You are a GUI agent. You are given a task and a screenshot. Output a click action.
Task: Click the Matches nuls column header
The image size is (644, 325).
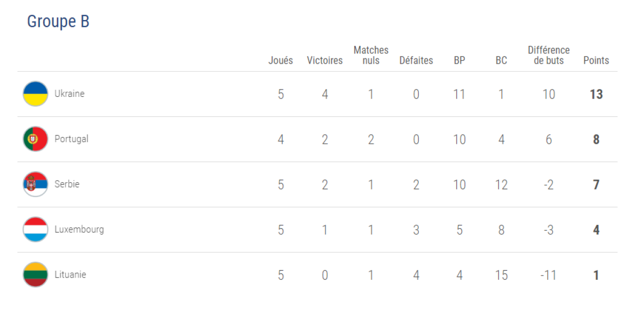click(x=371, y=55)
